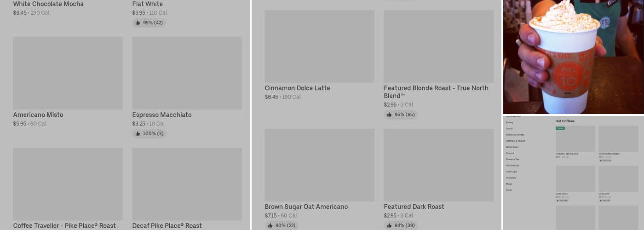Open the Bakery category in sidebar
Screen dimensions: 644x230
(x=510, y=123)
